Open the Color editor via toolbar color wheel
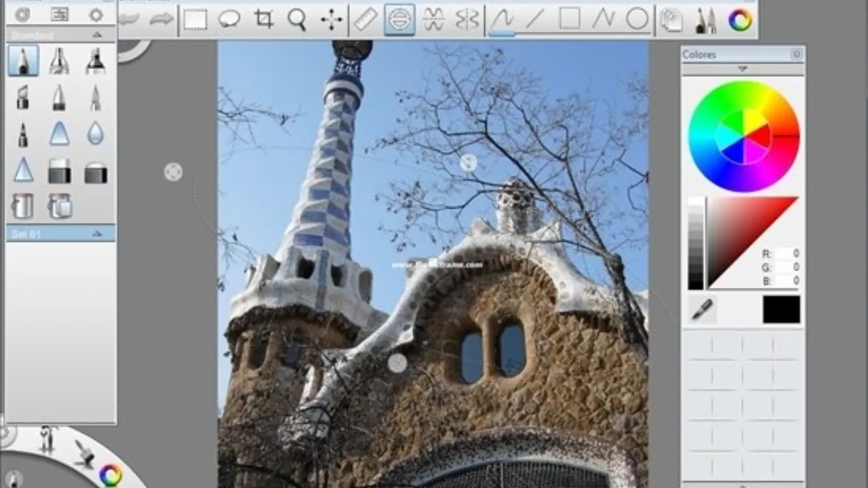The width and height of the screenshot is (868, 488). [x=740, y=20]
